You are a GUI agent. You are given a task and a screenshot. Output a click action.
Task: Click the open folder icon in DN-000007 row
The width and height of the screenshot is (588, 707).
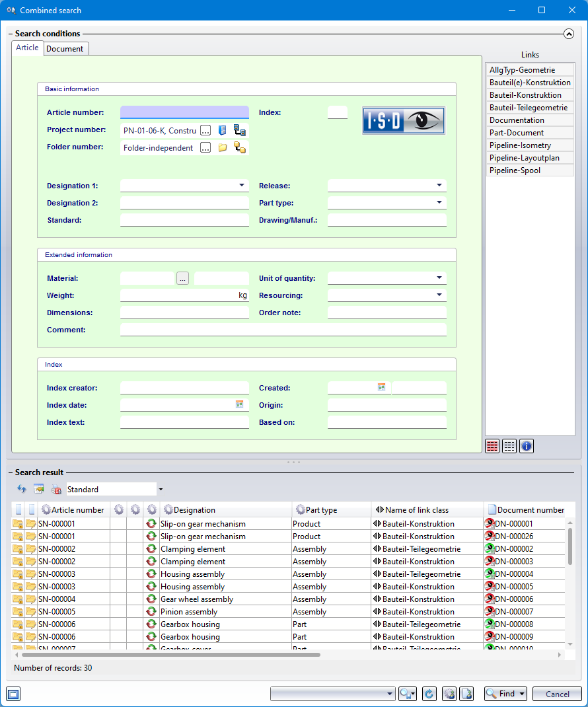30,611
